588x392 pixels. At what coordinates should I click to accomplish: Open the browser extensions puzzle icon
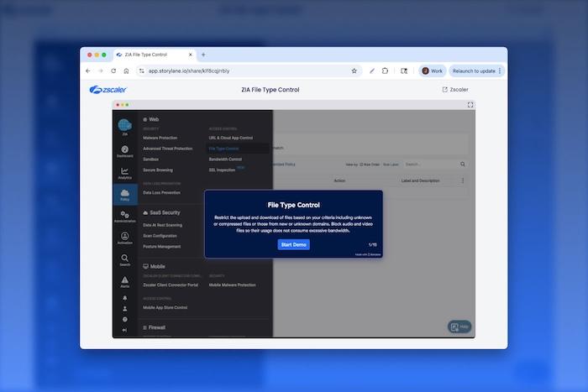click(385, 71)
